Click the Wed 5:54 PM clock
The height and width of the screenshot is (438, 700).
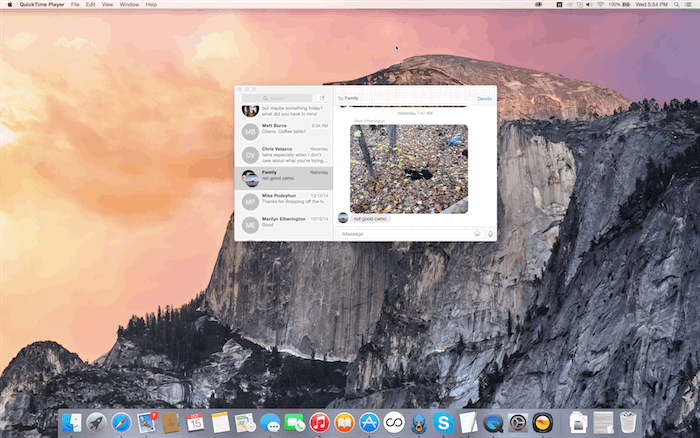click(652, 4)
